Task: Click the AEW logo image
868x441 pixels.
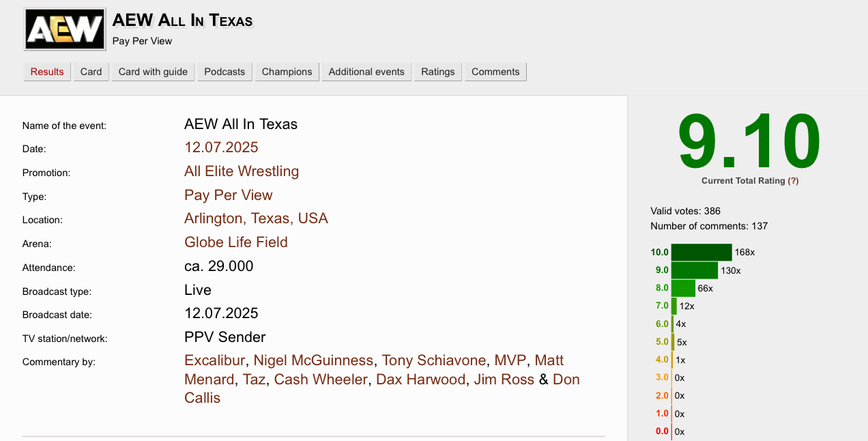Action: point(65,29)
